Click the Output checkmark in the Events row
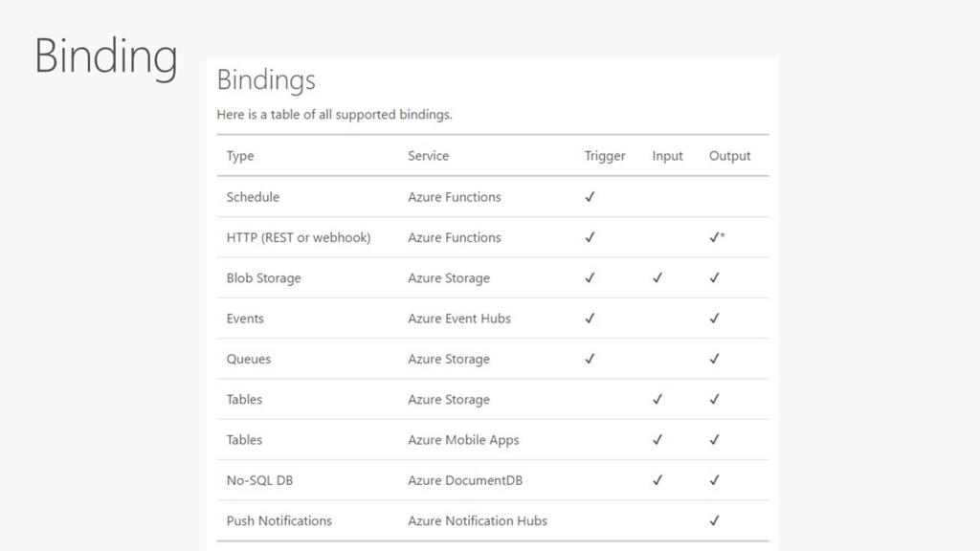980x551 pixels. (x=714, y=319)
